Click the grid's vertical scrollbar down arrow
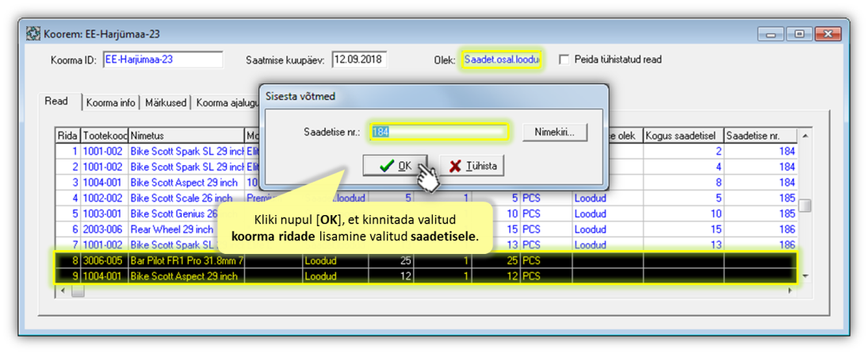Screen dimensions: 868x354 805,275
